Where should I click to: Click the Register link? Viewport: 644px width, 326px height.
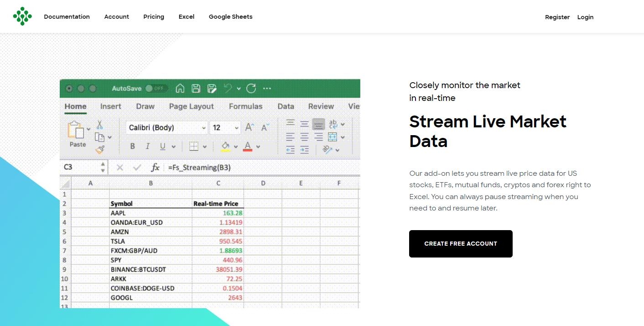(x=557, y=17)
